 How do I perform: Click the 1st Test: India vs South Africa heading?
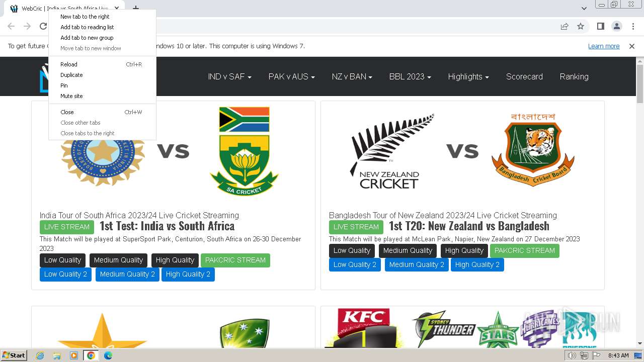coord(167,226)
